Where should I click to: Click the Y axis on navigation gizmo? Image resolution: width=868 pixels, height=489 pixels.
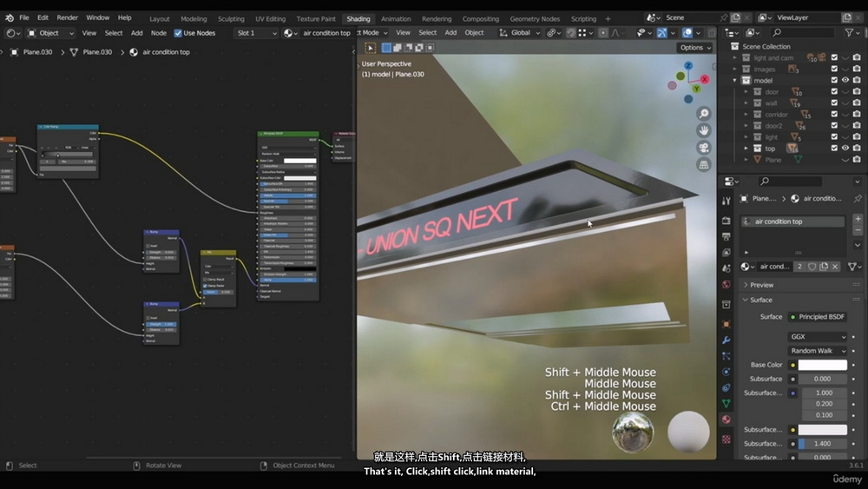pos(696,88)
